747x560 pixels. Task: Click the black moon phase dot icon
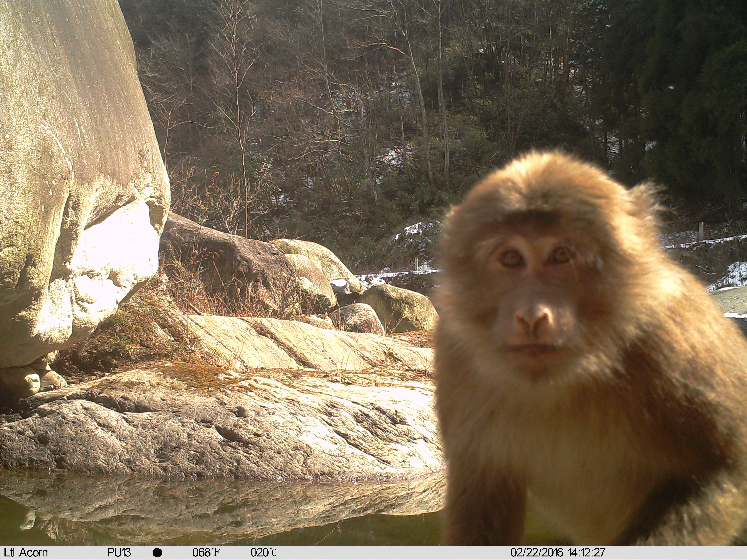coord(157,553)
